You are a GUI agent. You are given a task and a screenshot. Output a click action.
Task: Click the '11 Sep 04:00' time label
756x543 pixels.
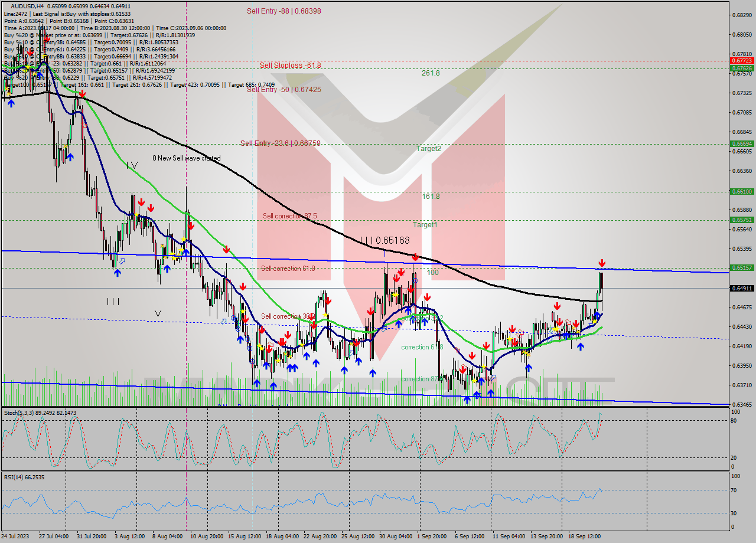click(x=509, y=537)
